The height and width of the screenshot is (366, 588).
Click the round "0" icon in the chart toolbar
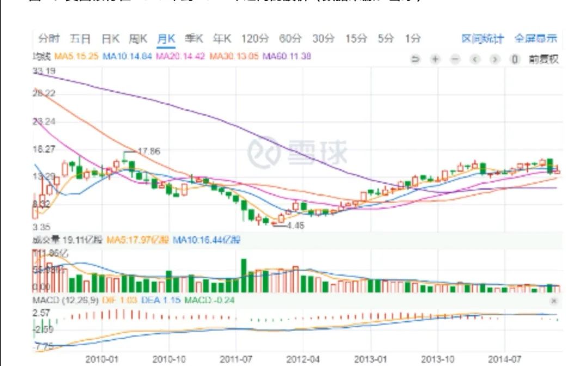[515, 59]
